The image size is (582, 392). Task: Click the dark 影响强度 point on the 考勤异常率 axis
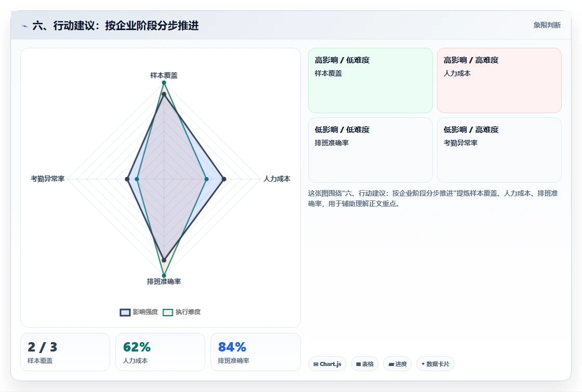pyautogui.click(x=127, y=179)
